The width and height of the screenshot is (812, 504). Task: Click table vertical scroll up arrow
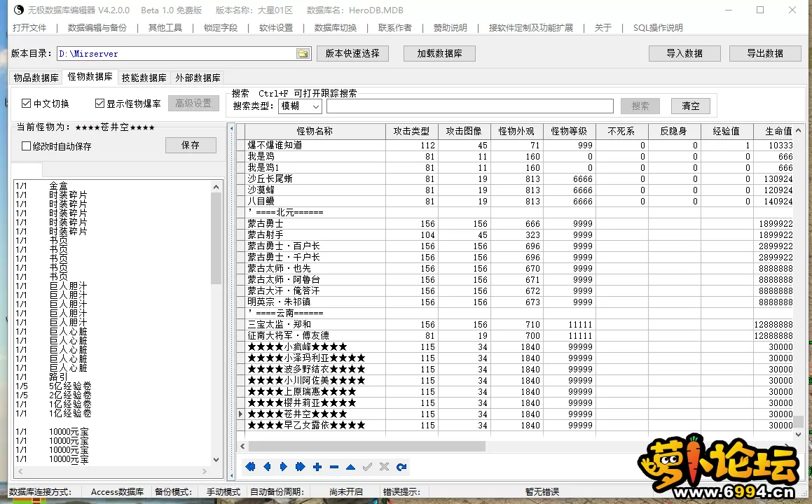pyautogui.click(x=798, y=130)
